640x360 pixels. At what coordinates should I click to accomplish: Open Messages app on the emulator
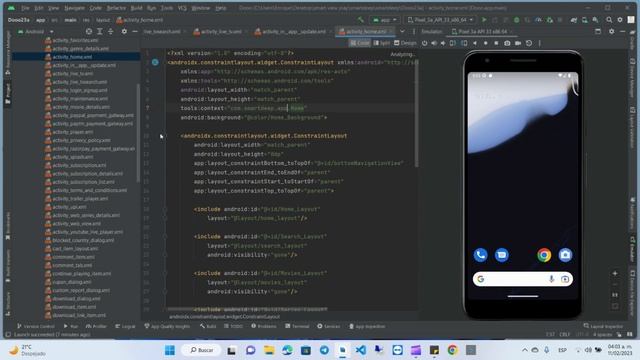click(502, 255)
